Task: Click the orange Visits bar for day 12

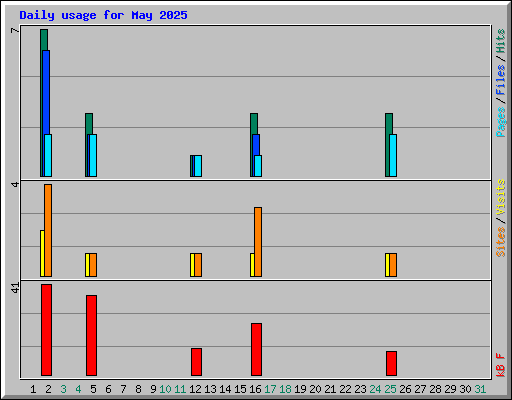Action: coord(198,265)
